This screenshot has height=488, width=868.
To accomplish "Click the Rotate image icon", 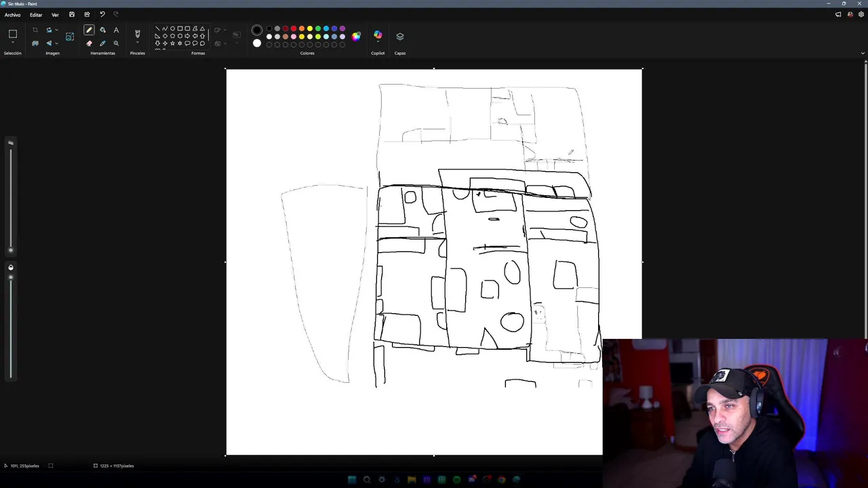I will click(49, 30).
